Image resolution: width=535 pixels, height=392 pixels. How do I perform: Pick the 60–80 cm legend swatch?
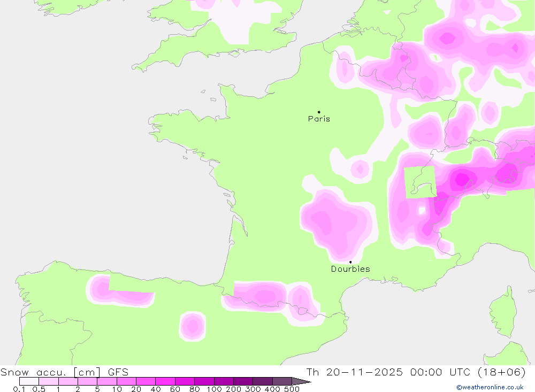(185, 381)
